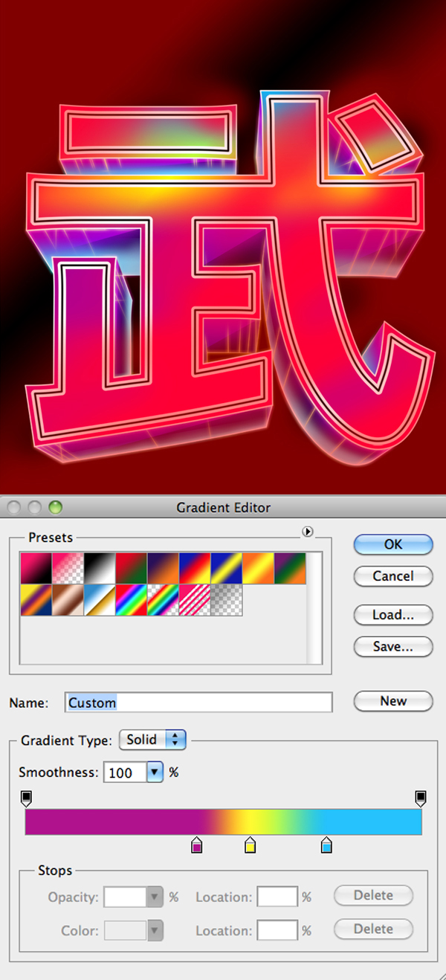This screenshot has height=980, width=446.
Task: Select the violet-green-orange gradient preset
Action: (x=290, y=569)
